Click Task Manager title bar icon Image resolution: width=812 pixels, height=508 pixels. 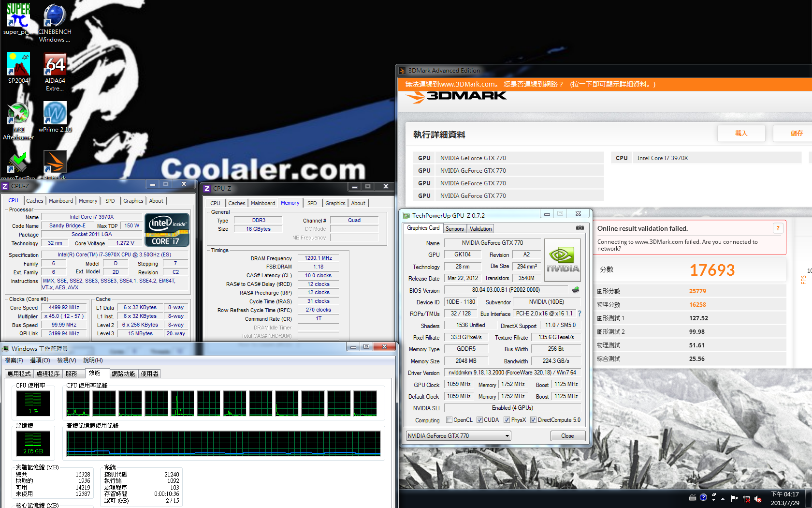(x=5, y=349)
